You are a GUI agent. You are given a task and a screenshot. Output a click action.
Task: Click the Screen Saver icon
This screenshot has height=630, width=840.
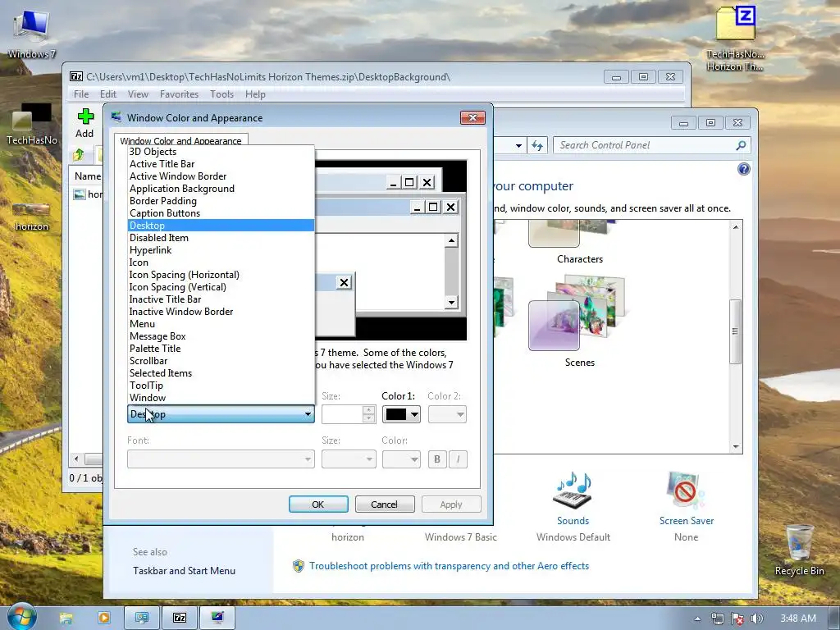(x=686, y=490)
